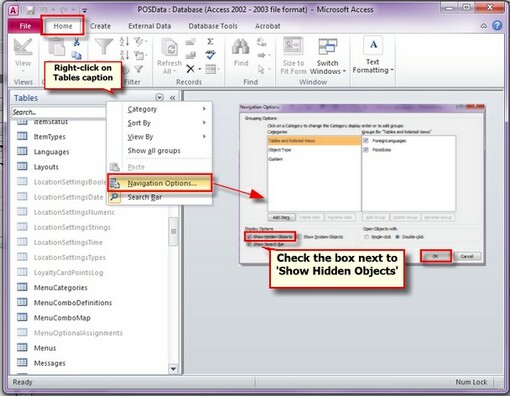Click the Cut scissors icon
Image resolution: width=510 pixels, height=396 pixels.
tap(77, 42)
